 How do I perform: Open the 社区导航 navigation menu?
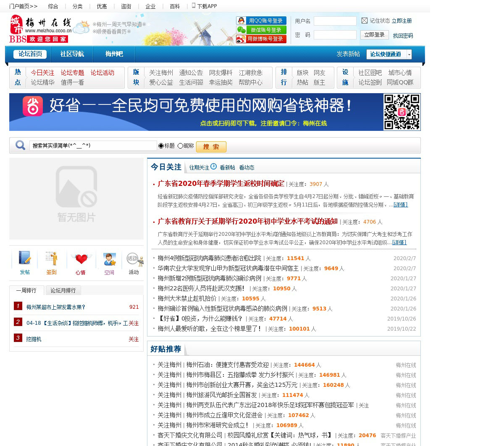point(72,54)
